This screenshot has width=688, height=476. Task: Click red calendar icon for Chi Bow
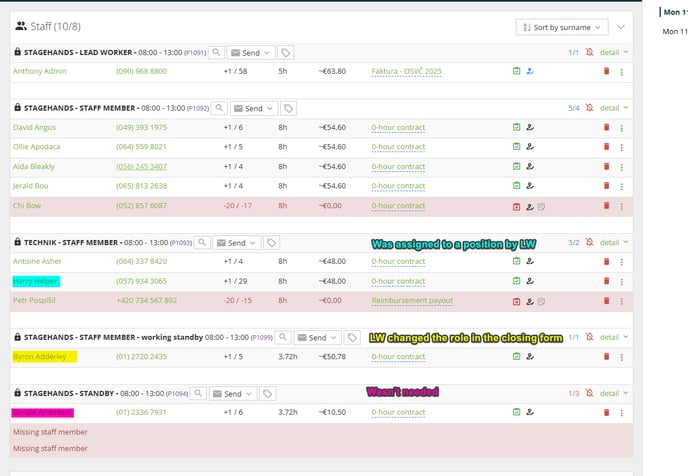coord(516,207)
